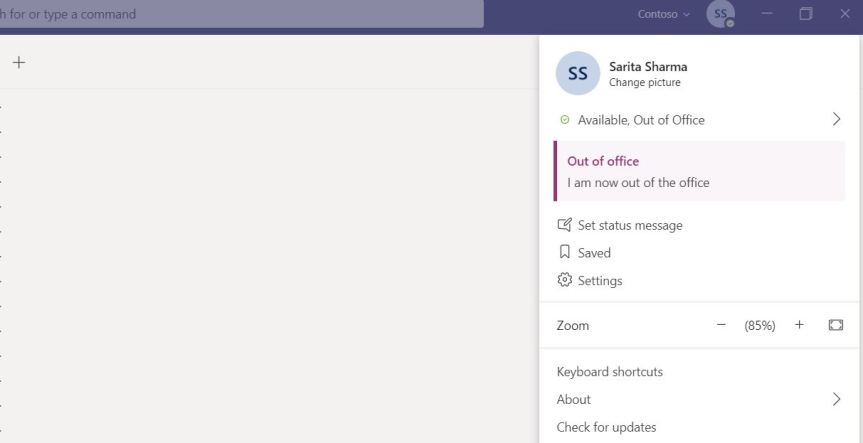The height and width of the screenshot is (443, 863).
Task: Click the green Available status icon
Action: [565, 120]
